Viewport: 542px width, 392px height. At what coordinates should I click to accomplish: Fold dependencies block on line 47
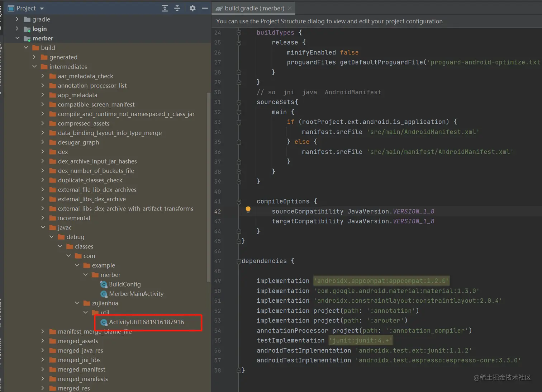(239, 261)
